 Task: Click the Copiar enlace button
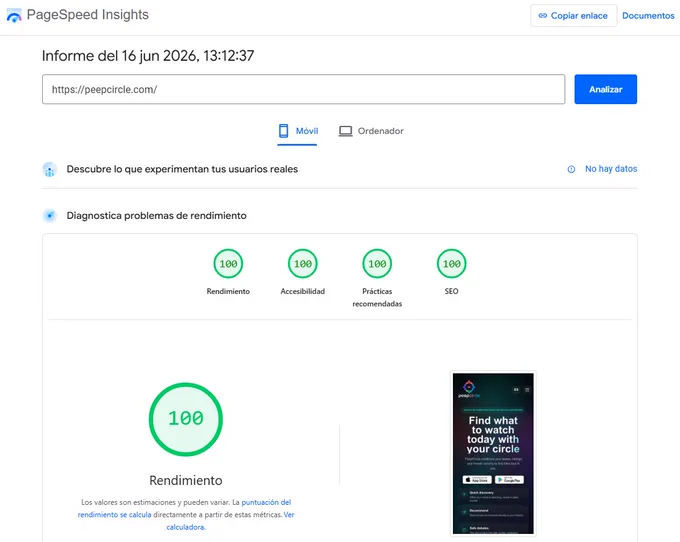(573, 16)
